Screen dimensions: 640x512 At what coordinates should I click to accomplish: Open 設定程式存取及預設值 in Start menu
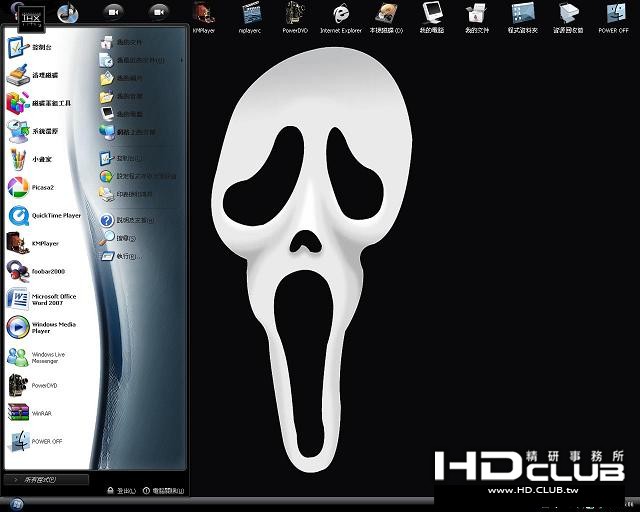138,176
